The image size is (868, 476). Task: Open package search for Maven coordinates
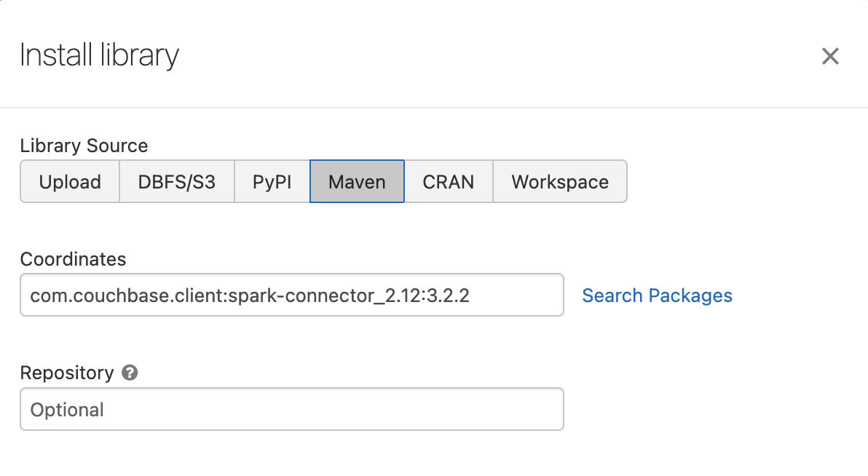click(657, 295)
